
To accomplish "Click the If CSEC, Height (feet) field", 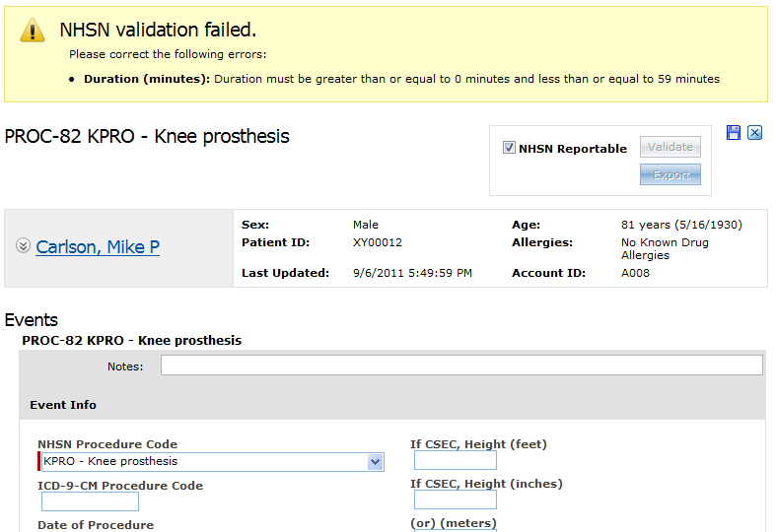I will pos(456,460).
